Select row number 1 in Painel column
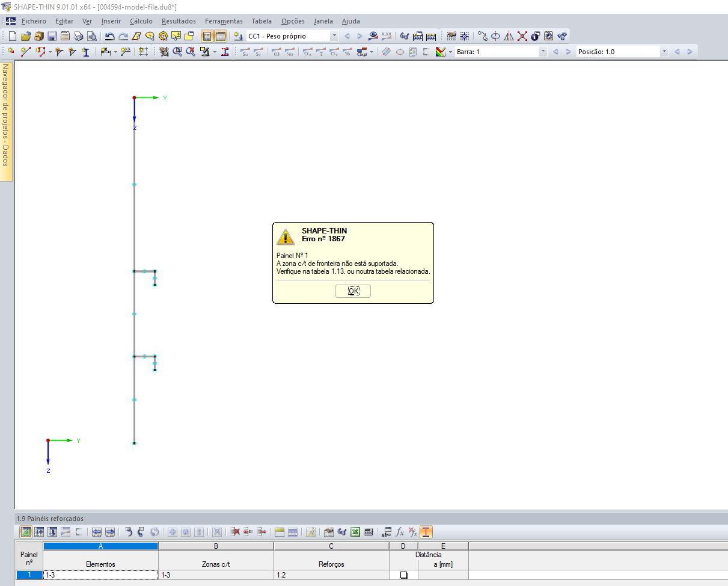 (x=29, y=575)
